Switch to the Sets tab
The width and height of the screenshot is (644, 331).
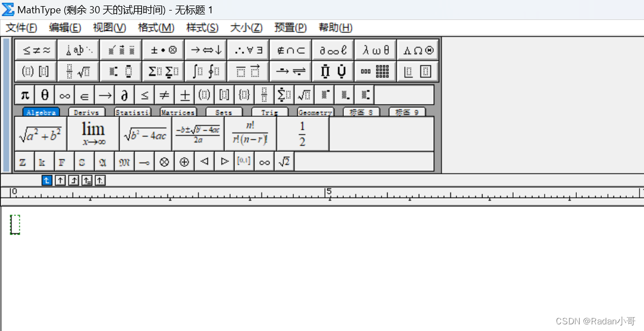pos(224,112)
